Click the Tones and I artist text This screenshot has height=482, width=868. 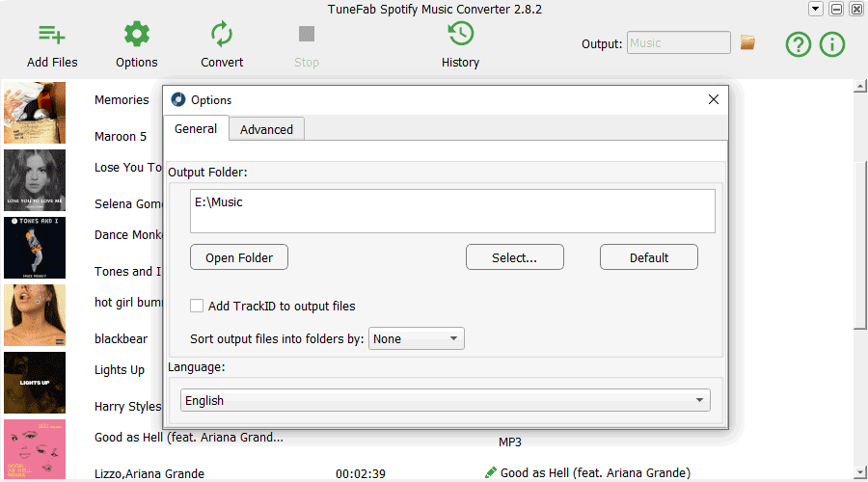128,271
